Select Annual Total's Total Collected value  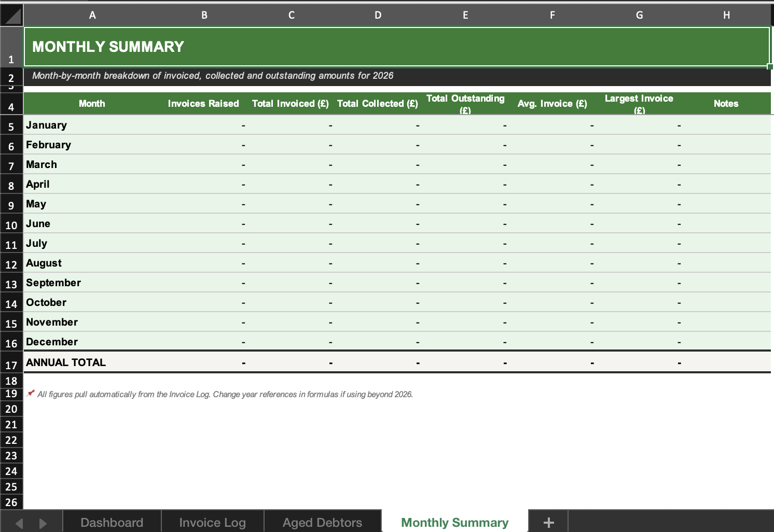coord(378,362)
